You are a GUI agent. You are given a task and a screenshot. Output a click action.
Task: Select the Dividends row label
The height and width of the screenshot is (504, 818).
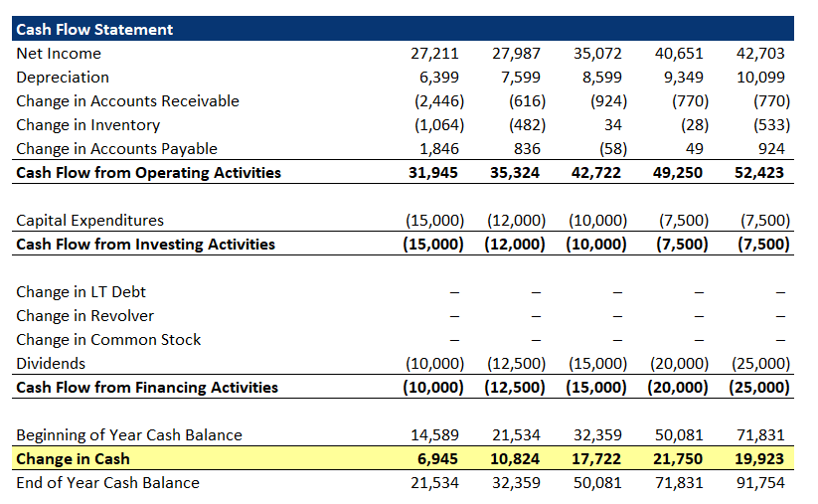(x=51, y=364)
